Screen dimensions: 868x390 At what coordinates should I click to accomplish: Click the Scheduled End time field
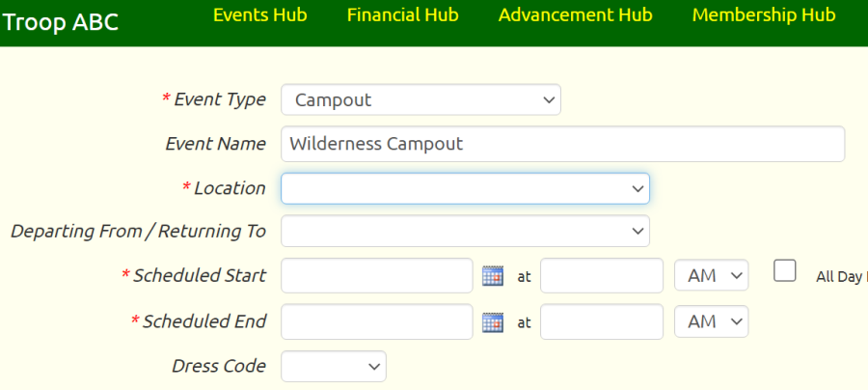pyautogui.click(x=602, y=321)
